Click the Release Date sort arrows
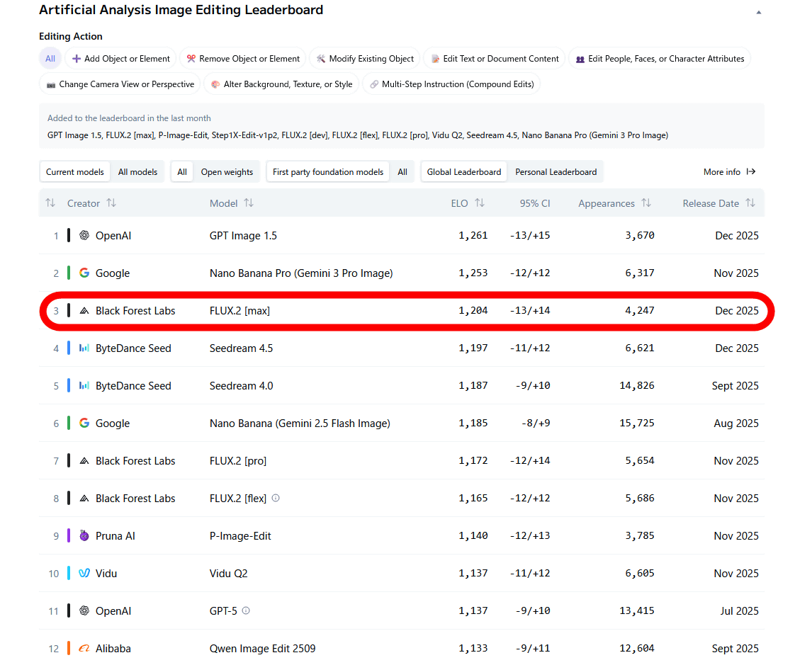The height and width of the screenshot is (665, 812). pos(750,203)
